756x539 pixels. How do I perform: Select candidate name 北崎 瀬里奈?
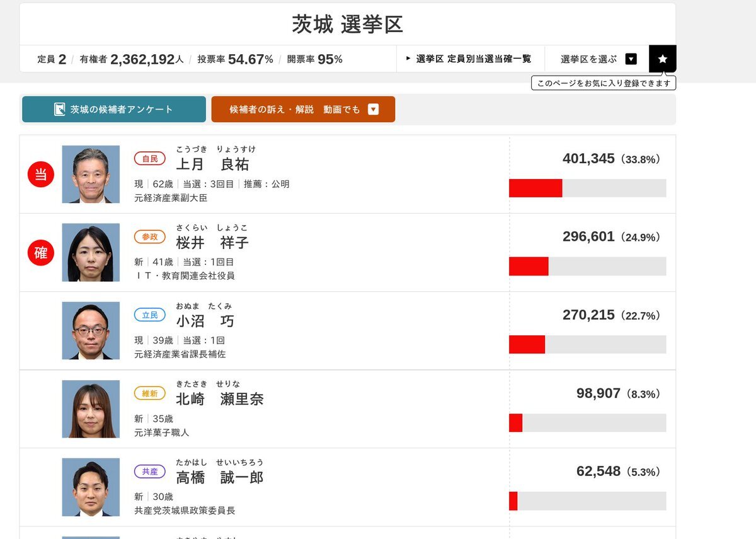pyautogui.click(x=220, y=399)
